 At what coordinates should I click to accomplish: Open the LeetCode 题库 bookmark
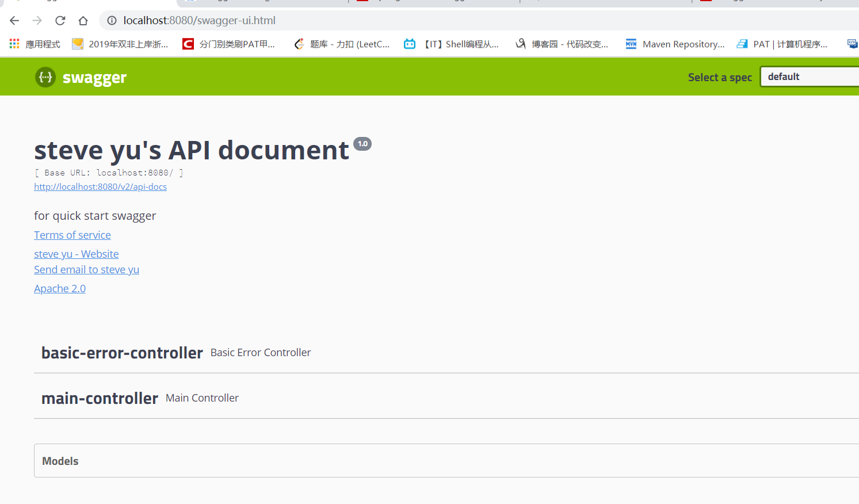(x=342, y=44)
